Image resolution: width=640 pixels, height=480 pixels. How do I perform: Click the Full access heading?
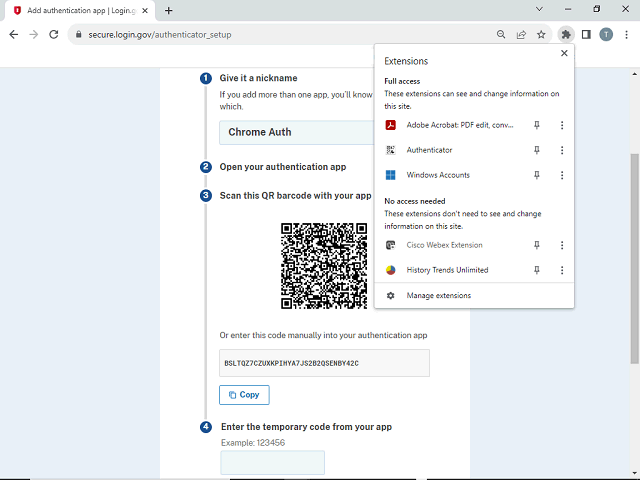402,81
